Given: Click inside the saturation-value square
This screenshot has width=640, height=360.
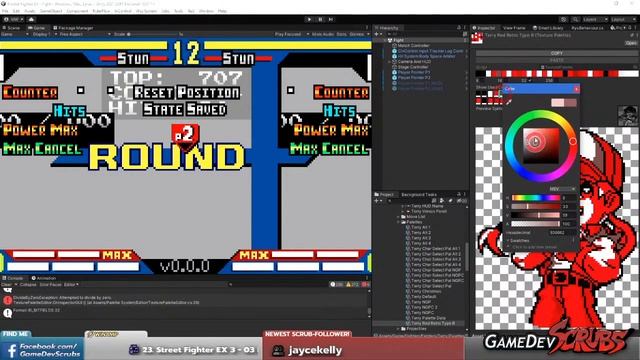Looking at the screenshot, I should tap(541, 145).
